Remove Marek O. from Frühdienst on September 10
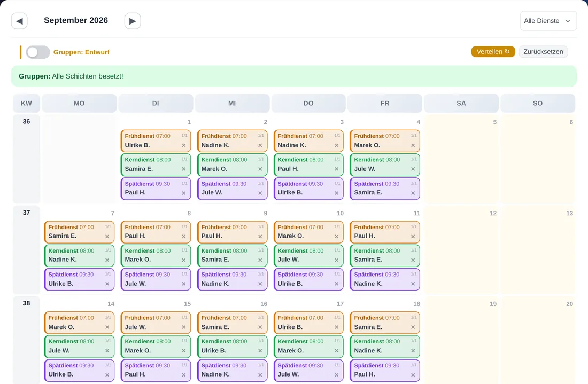This screenshot has height=384, width=588. click(337, 237)
